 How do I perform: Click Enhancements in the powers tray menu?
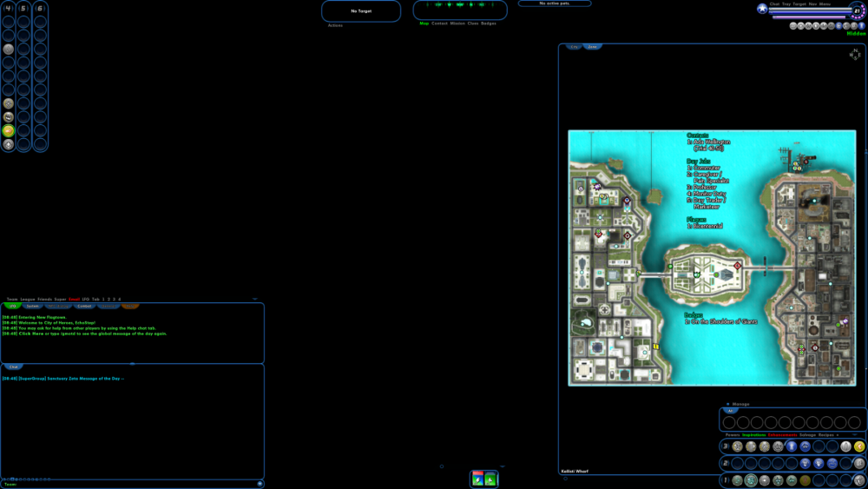click(x=782, y=434)
